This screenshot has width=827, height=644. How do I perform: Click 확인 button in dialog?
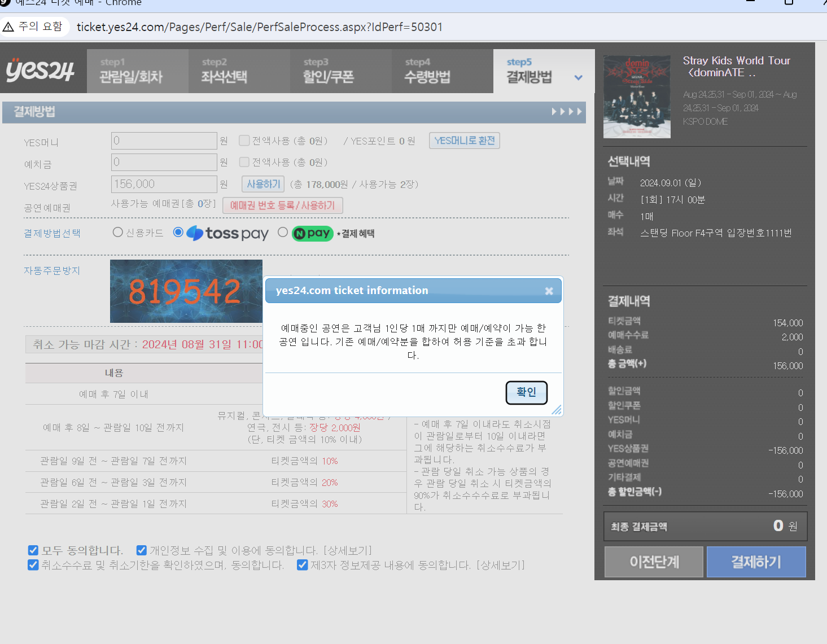[x=526, y=392]
